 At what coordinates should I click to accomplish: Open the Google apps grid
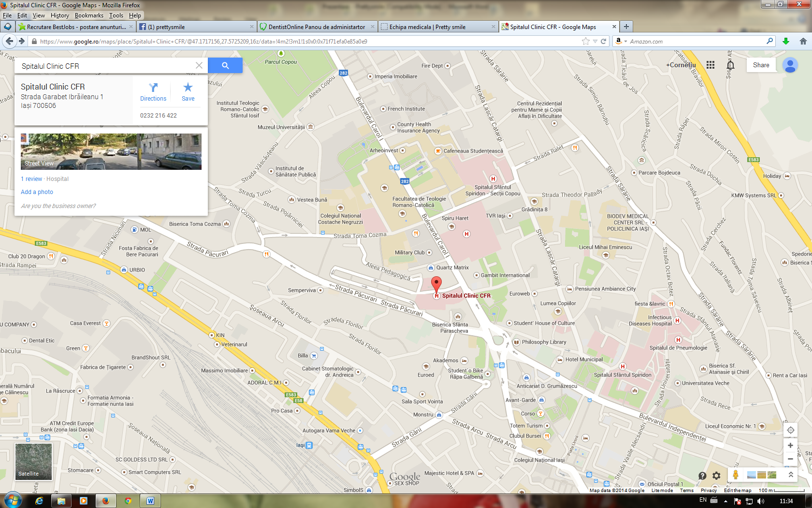coord(710,65)
